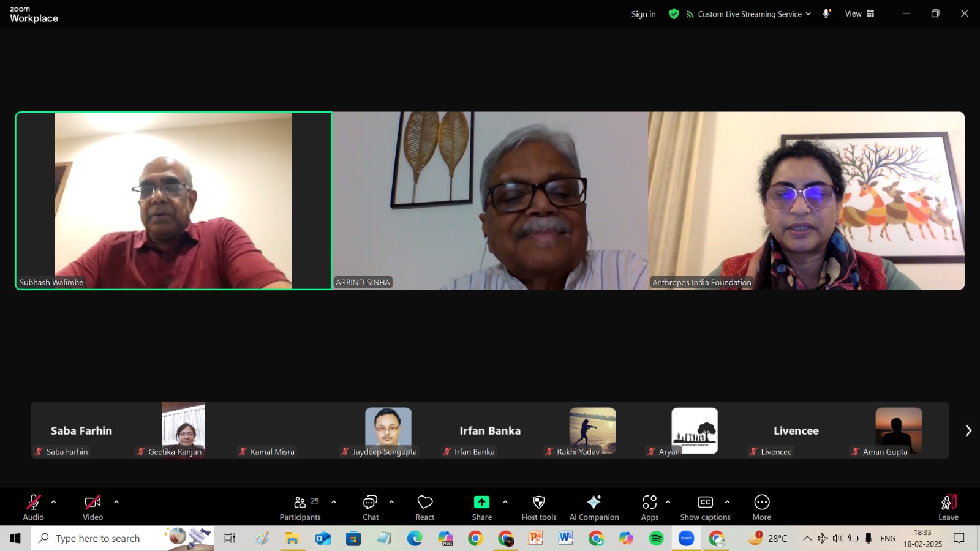Select Irfan Banka's participant tile
The height and width of the screenshot is (551, 980).
click(x=490, y=430)
